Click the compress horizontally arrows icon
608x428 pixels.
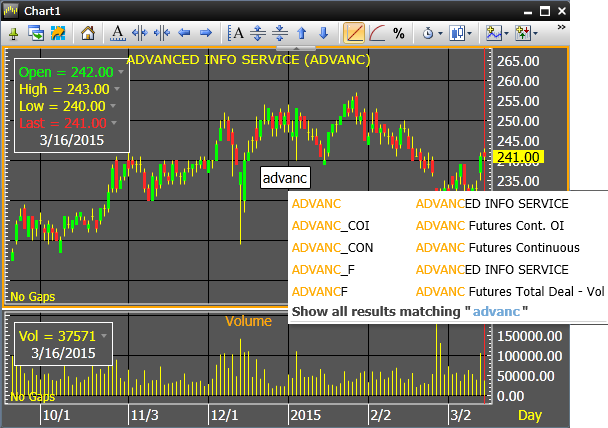pos(162,33)
